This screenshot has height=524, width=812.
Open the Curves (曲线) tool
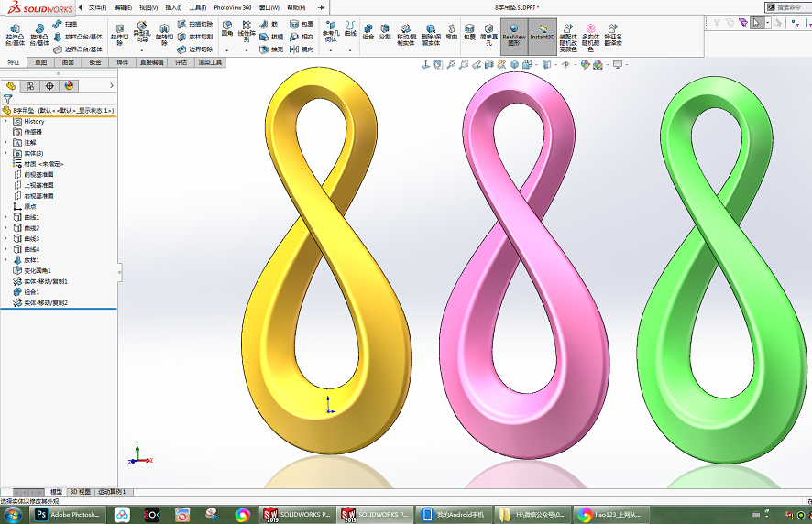[351, 29]
